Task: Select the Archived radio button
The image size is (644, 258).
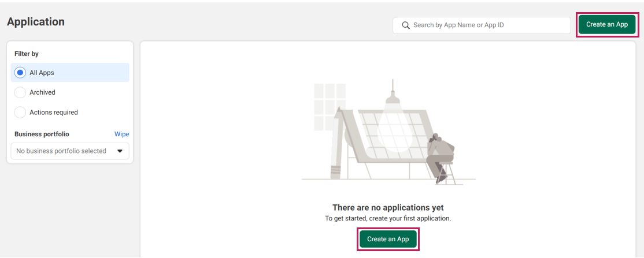Action: pos(20,92)
